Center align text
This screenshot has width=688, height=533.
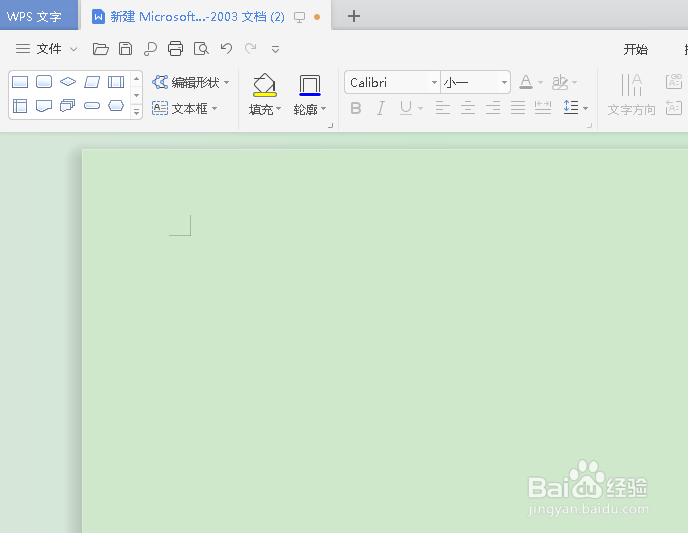click(468, 108)
